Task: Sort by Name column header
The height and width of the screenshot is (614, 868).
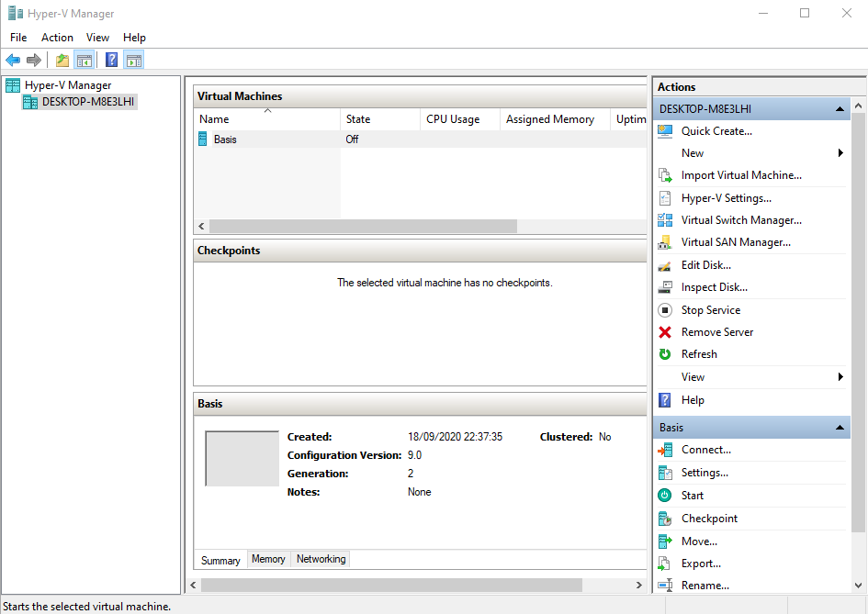Action: point(268,119)
